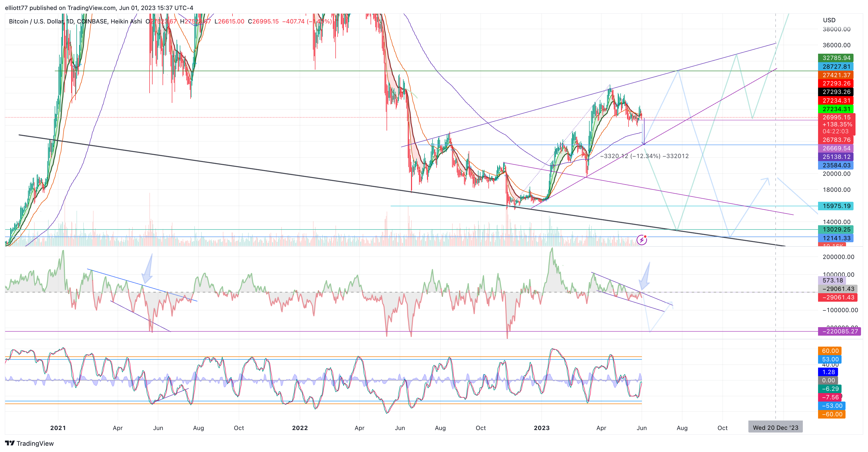The height and width of the screenshot is (452, 868).
Task: Click the blue 28727.81 price tag
Action: coord(836,66)
